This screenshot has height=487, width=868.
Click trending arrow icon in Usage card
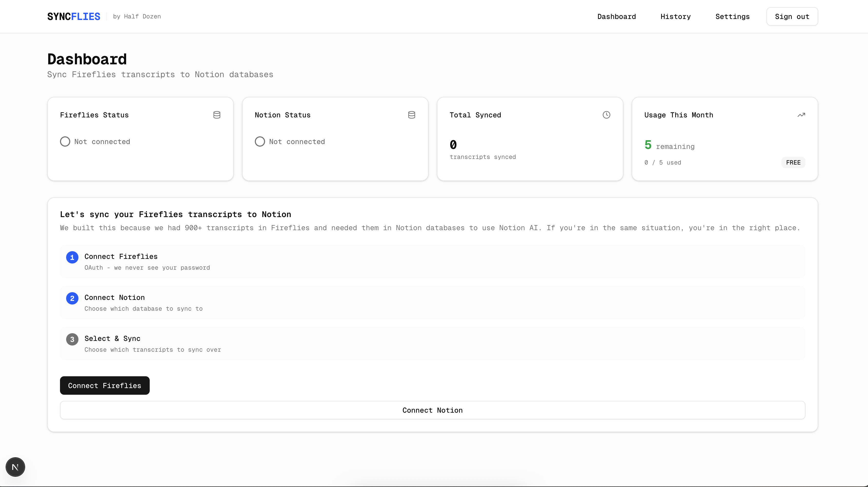[801, 115]
